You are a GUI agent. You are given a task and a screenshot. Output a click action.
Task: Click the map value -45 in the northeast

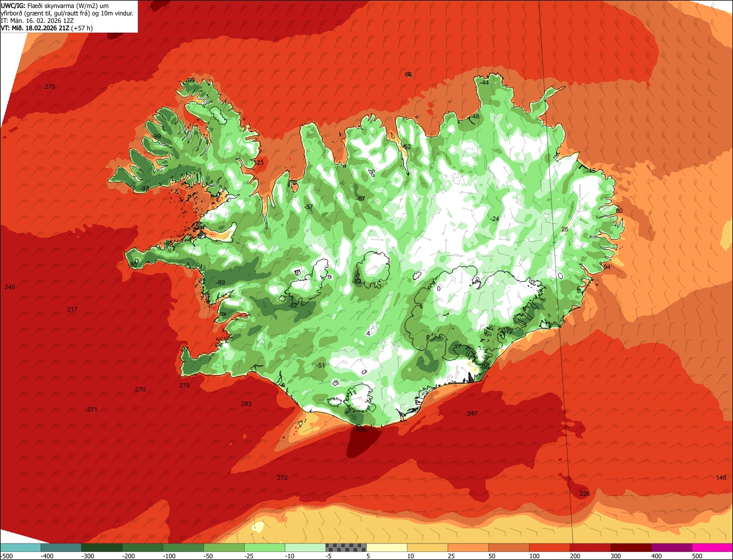(x=590, y=171)
